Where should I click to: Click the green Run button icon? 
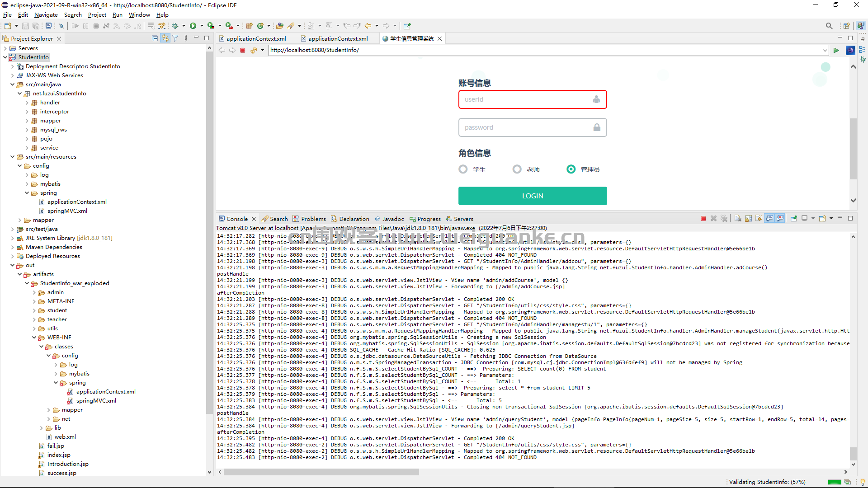(193, 26)
